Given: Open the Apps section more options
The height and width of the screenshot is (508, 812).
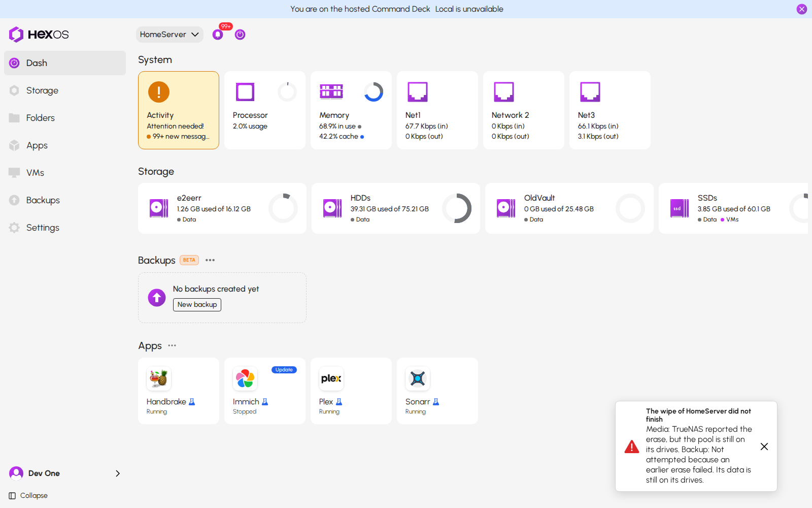Looking at the screenshot, I should (172, 345).
